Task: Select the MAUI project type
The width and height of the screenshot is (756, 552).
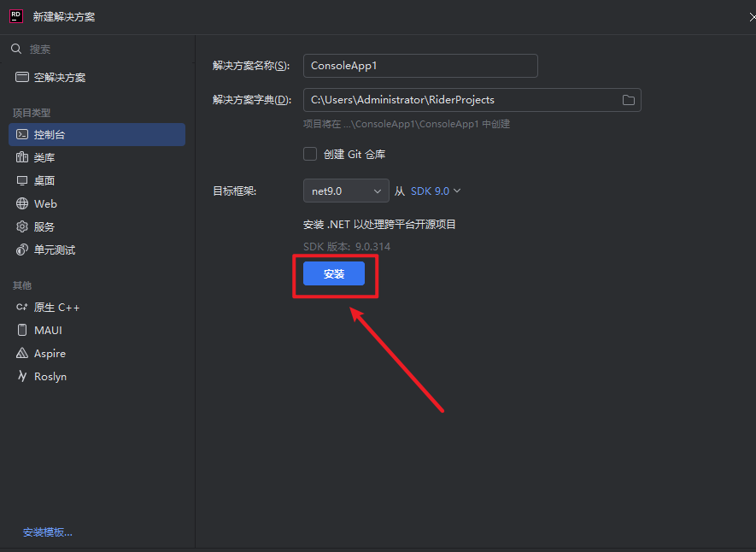Action: pos(97,330)
